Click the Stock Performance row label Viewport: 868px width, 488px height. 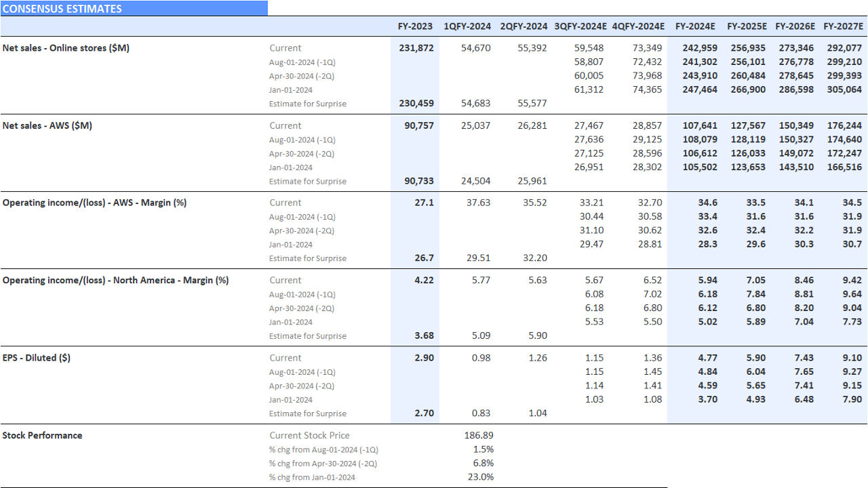(42, 435)
